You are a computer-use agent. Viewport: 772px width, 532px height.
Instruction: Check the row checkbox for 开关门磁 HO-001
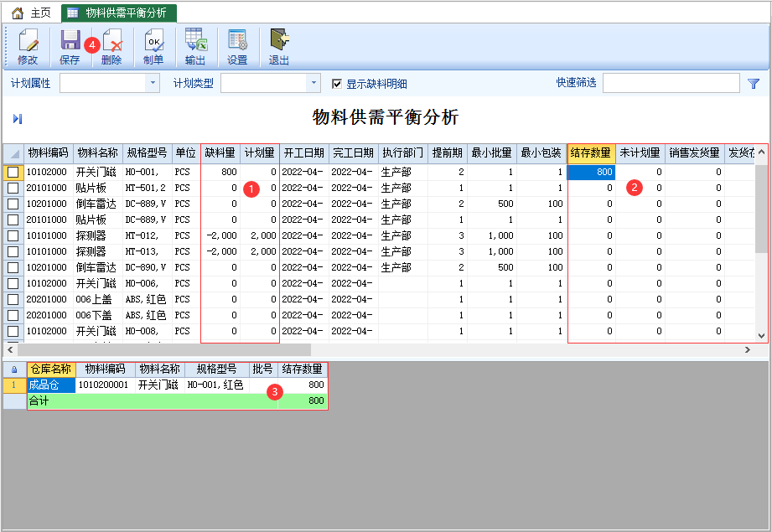pos(13,172)
